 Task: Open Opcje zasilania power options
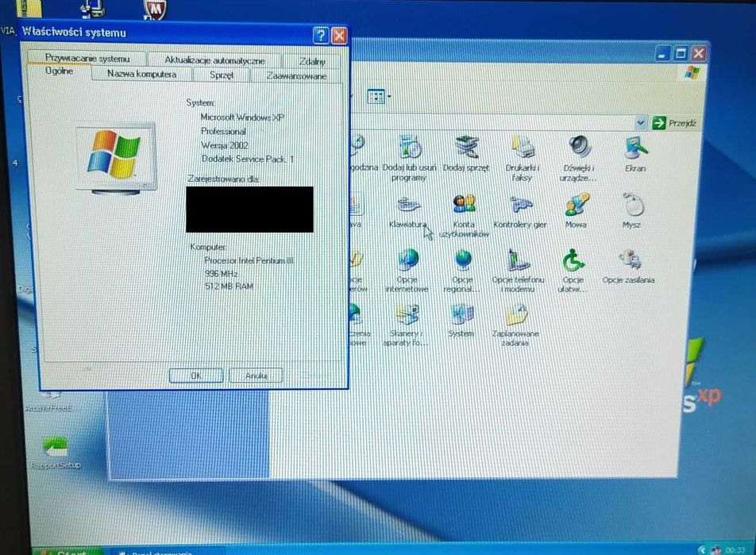[x=628, y=266]
